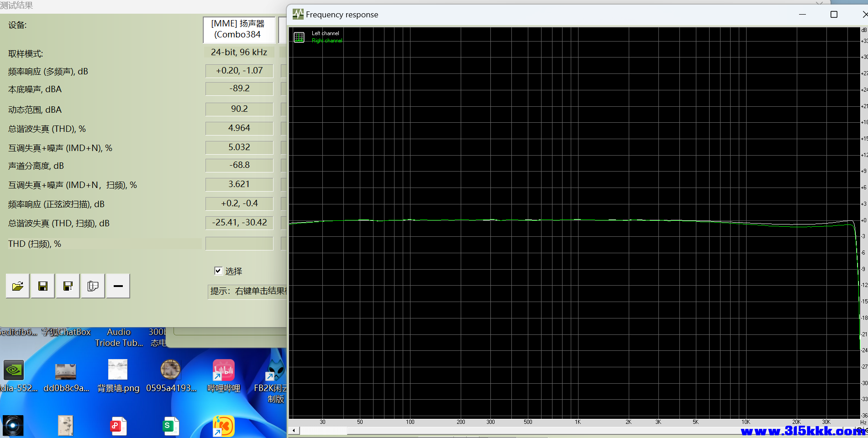868x438 pixels.
Task: Click the empty value field for THD (扫频), %
Action: tap(239, 243)
